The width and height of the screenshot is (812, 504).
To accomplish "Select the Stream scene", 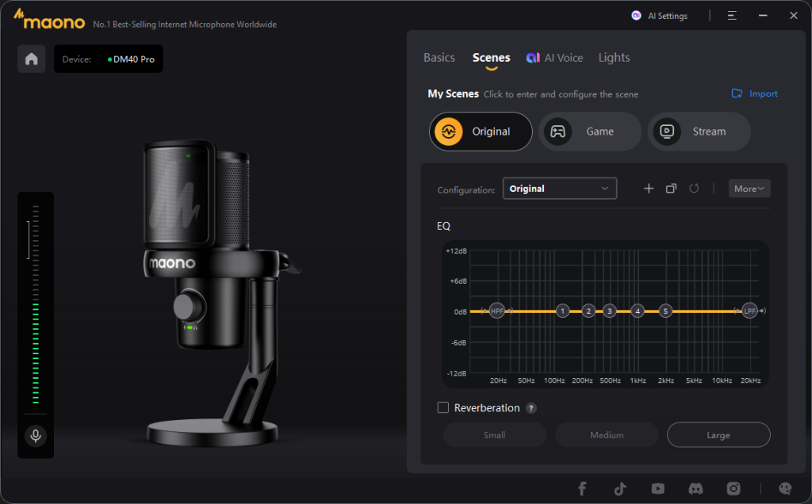I will pos(699,132).
